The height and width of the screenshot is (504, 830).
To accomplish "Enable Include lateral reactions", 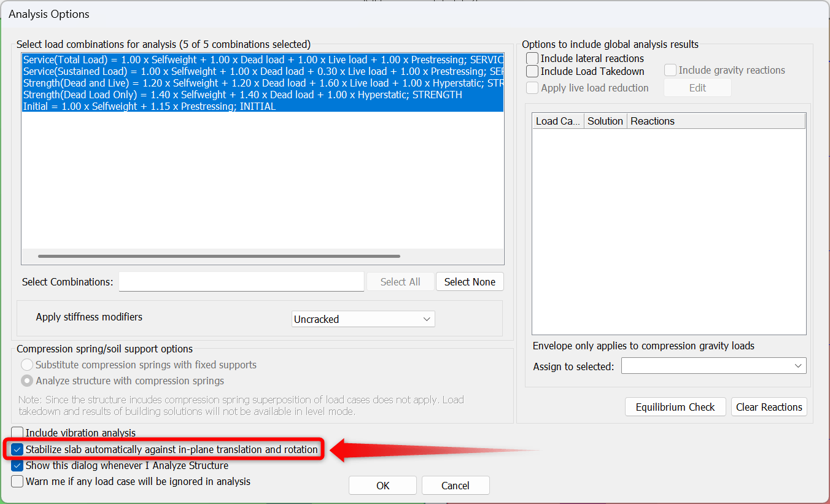I will coord(532,58).
